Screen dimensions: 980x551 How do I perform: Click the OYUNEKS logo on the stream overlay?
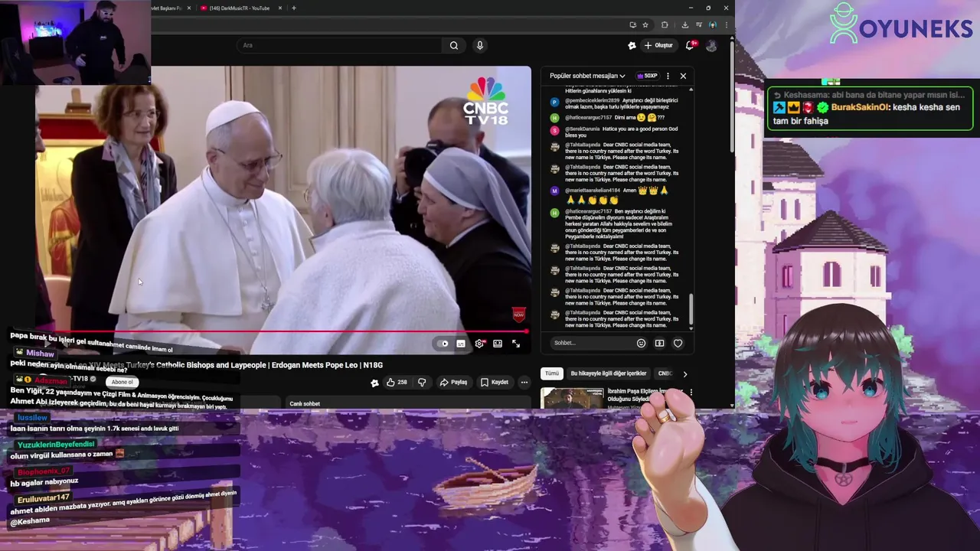[x=900, y=24]
